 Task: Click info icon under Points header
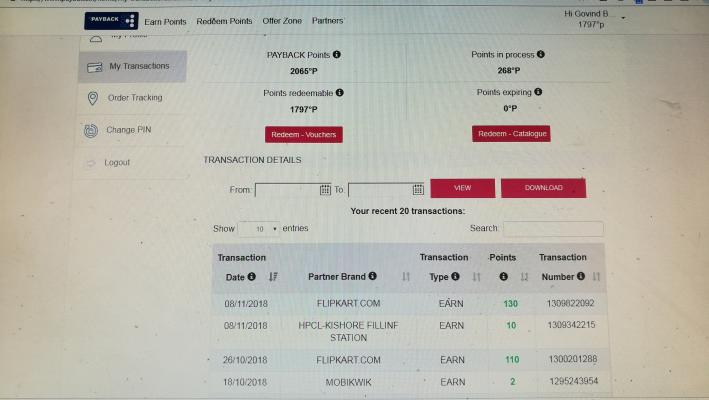(x=503, y=276)
